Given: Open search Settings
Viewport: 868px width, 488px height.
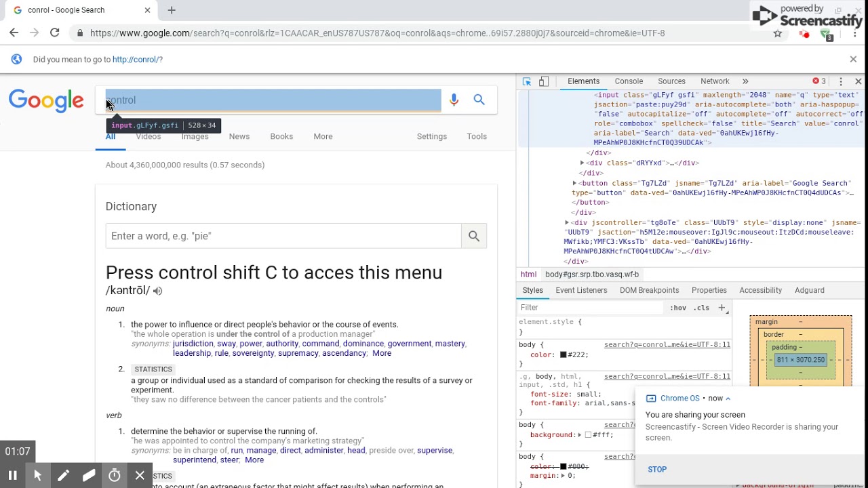Looking at the screenshot, I should coord(432,136).
